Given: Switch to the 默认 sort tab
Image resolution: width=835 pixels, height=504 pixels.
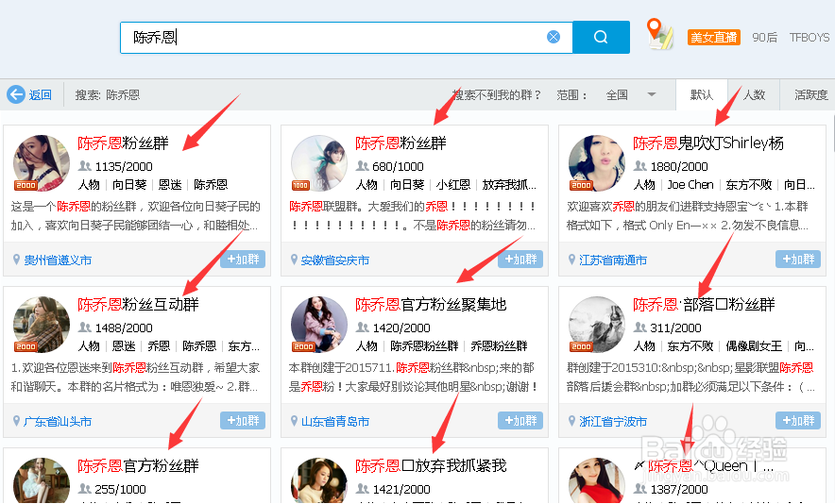Looking at the screenshot, I should pyautogui.click(x=701, y=95).
